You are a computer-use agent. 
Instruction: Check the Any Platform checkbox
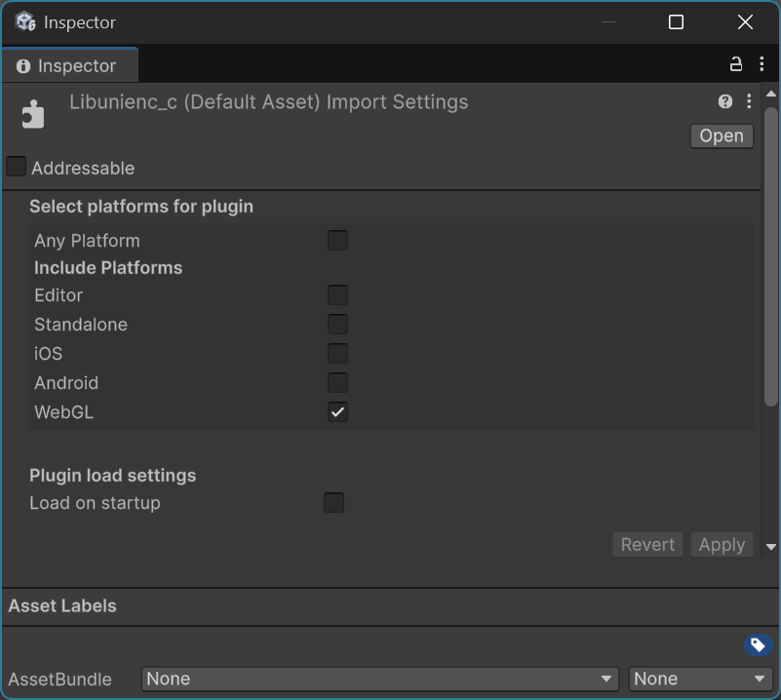(x=337, y=241)
